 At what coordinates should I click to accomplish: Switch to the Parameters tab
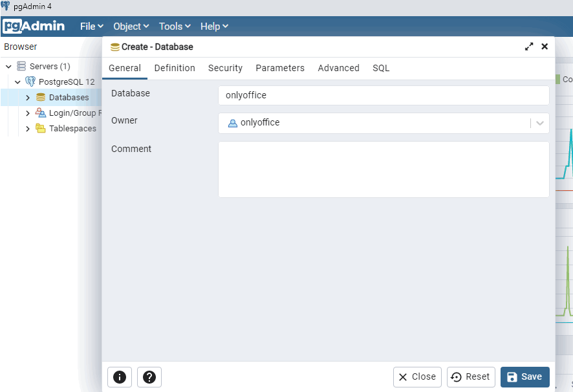pyautogui.click(x=280, y=68)
